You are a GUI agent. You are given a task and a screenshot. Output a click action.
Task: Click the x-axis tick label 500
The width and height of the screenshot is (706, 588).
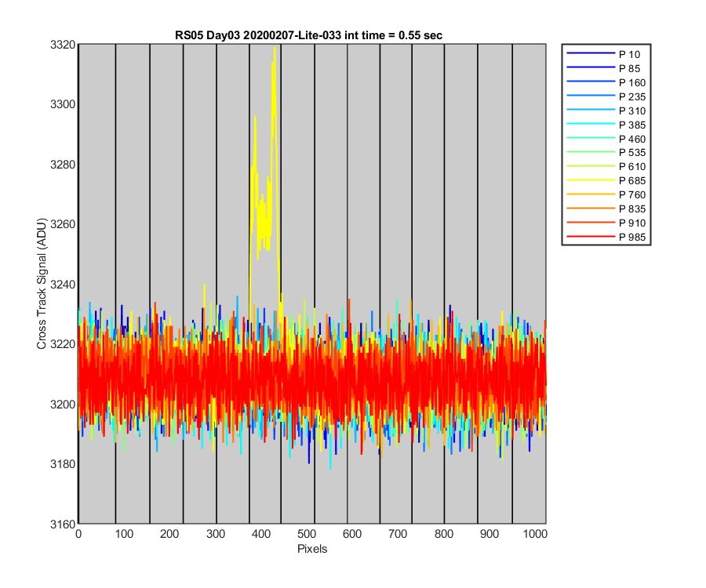tap(306, 534)
